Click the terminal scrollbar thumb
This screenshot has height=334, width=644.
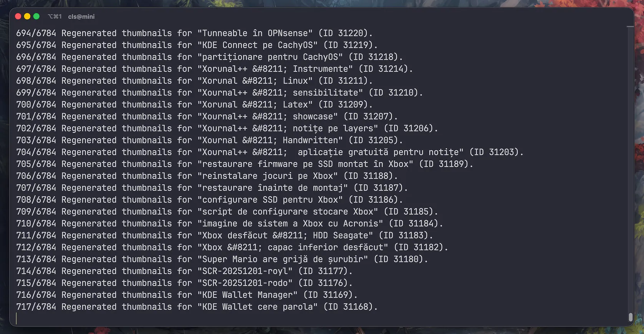pyautogui.click(x=630, y=317)
